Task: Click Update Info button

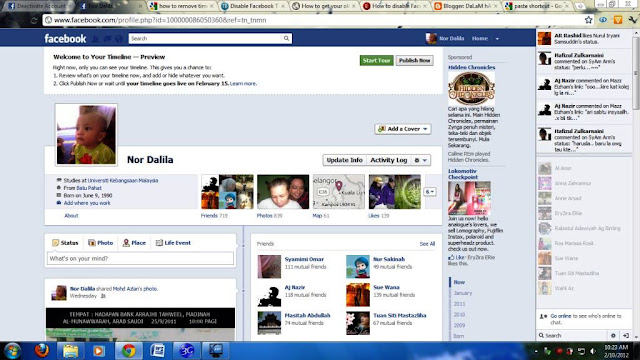Action: [344, 160]
